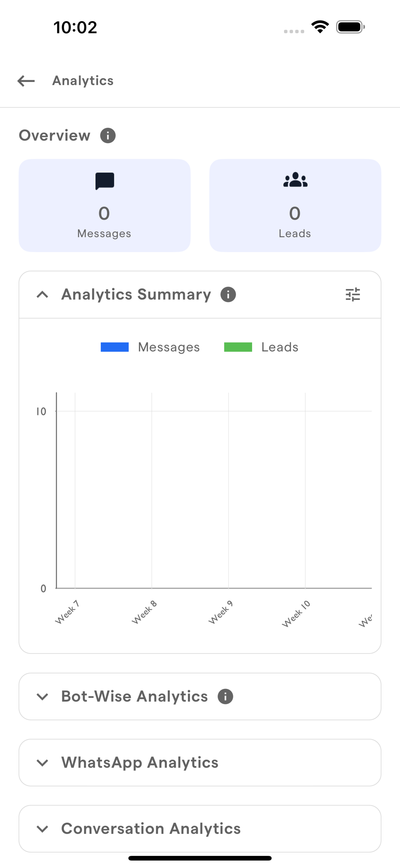Tap the Leads group icon
Viewport: 400px width, 868px height.
pos(295,180)
